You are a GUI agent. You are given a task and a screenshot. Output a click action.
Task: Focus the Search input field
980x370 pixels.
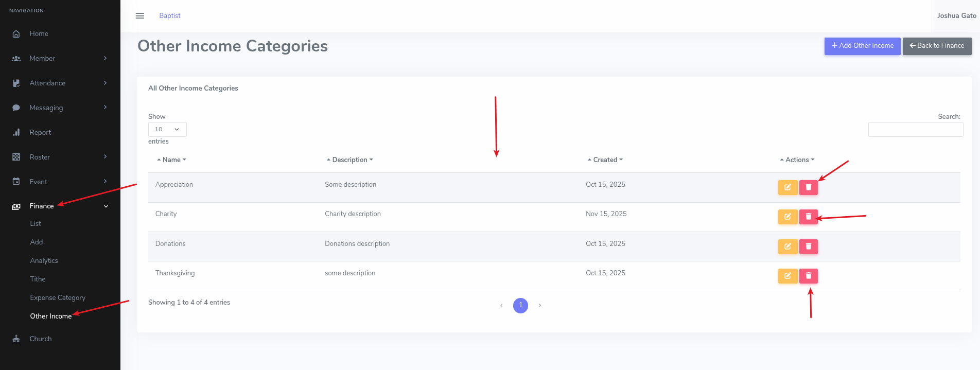click(x=915, y=130)
